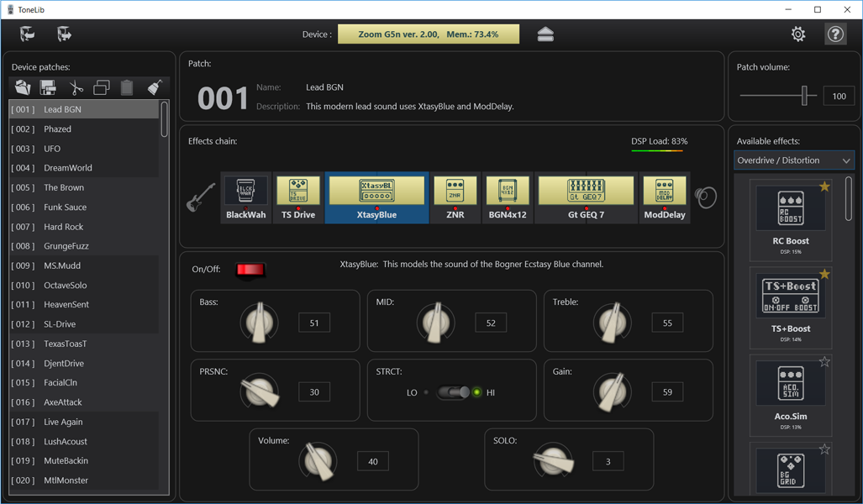This screenshot has width=863, height=504.
Task: Click the eject device icon
Action: 545,34
